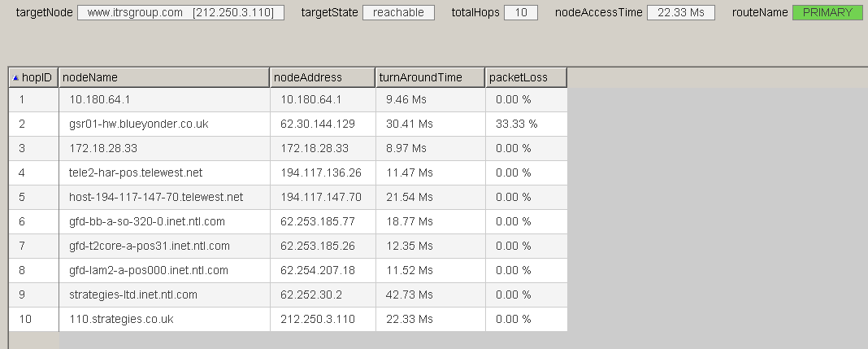Select the gsr01-hw.blueyonder.co.uk row name
The width and height of the screenshot is (868, 349).
click(139, 124)
